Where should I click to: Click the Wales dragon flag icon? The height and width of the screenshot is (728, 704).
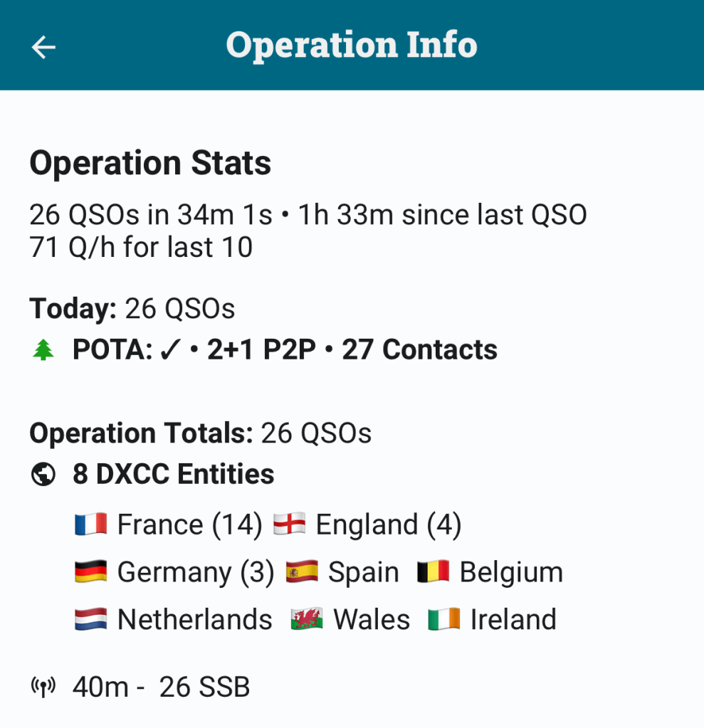click(307, 620)
